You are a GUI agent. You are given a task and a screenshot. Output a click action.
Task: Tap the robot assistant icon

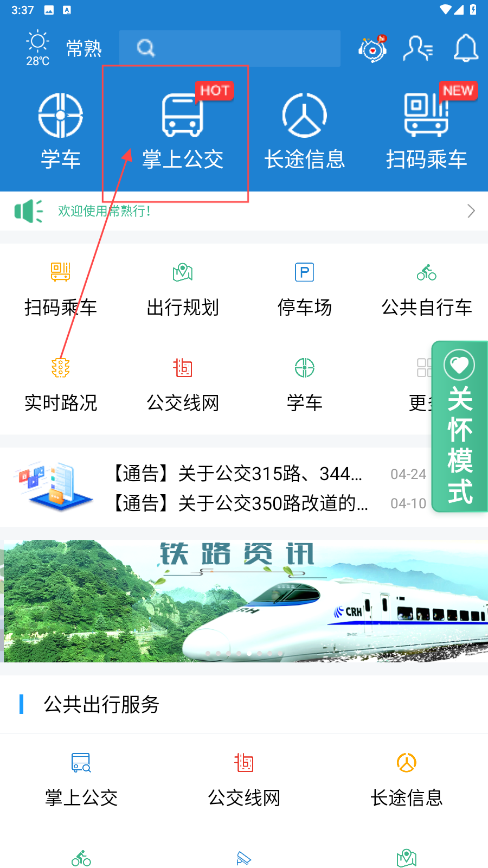click(x=373, y=48)
